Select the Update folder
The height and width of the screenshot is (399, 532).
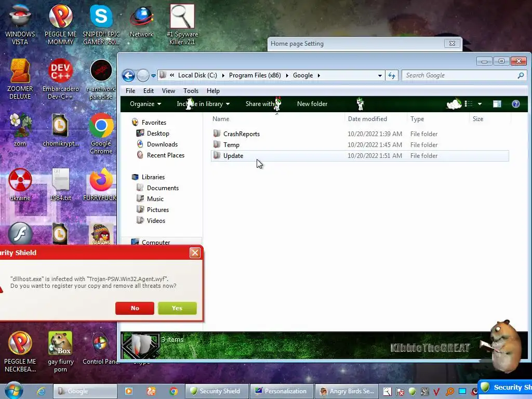pos(360,156)
